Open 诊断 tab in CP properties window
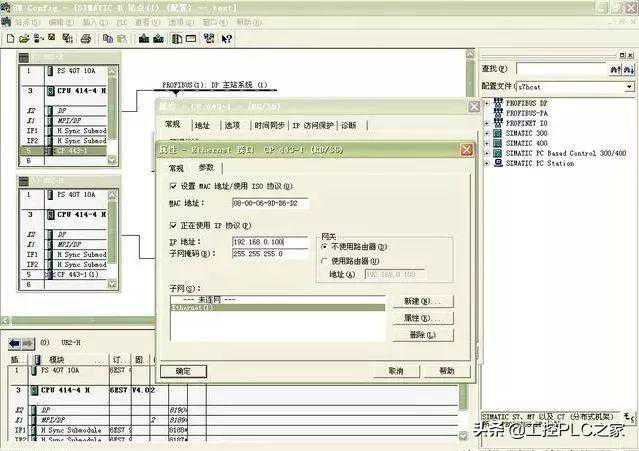Screen dimensions: 639x451 point(349,125)
